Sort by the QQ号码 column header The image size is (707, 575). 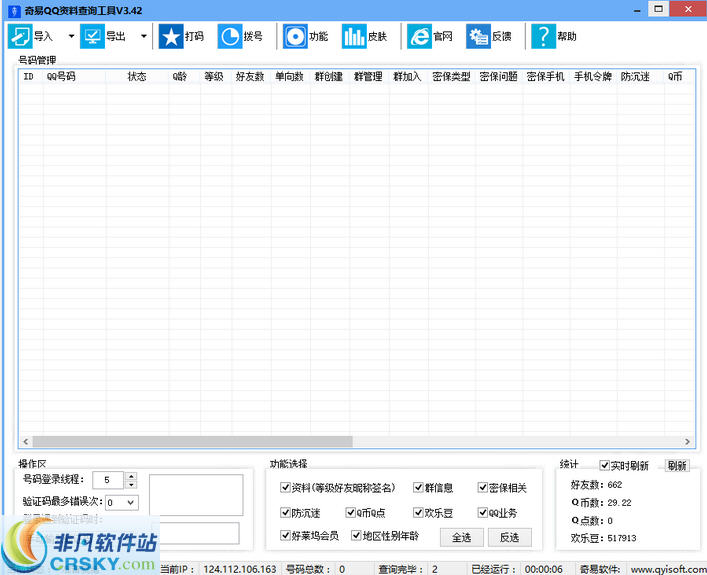(x=75, y=77)
